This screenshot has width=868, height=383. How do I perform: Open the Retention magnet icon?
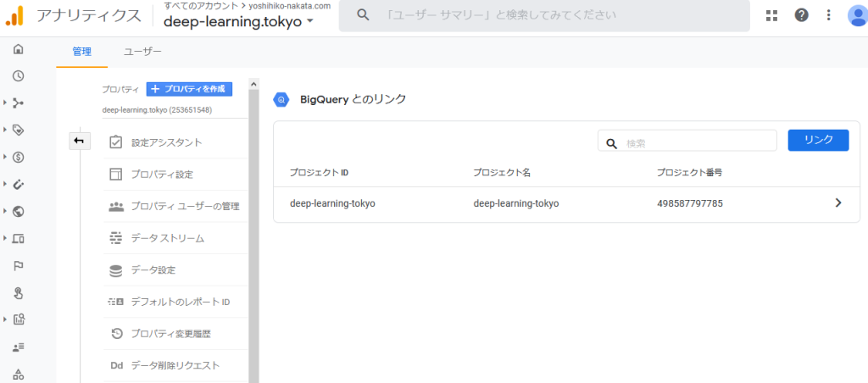pyautogui.click(x=19, y=185)
